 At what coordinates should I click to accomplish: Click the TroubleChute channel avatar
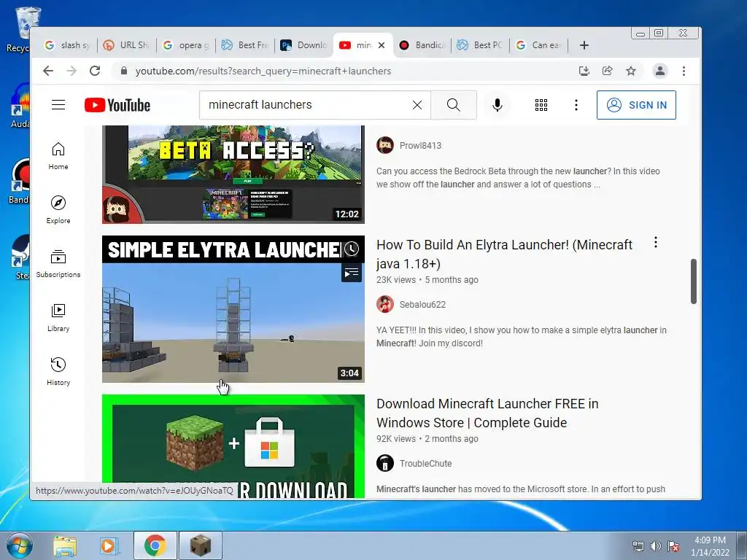coord(385,463)
